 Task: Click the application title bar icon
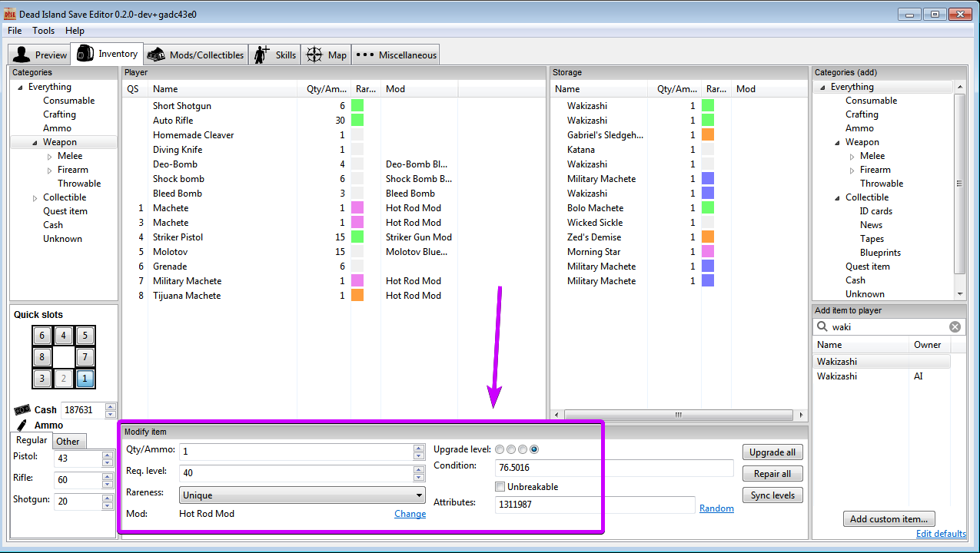pyautogui.click(x=10, y=14)
